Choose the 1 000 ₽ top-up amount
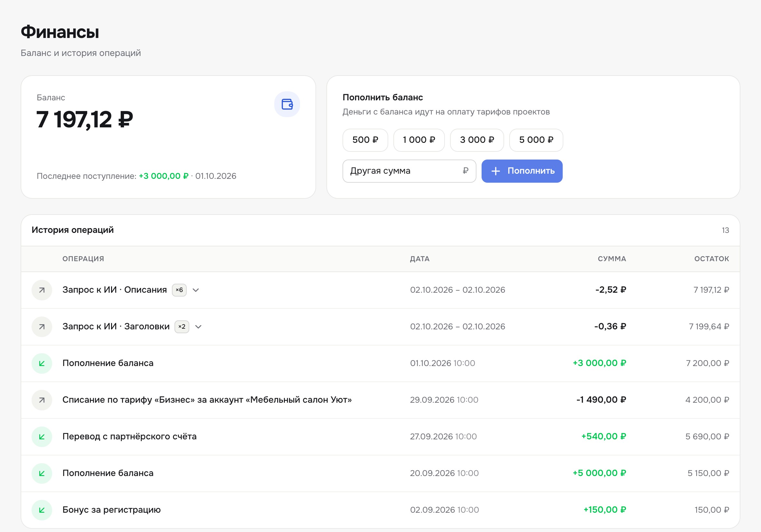 tap(419, 140)
